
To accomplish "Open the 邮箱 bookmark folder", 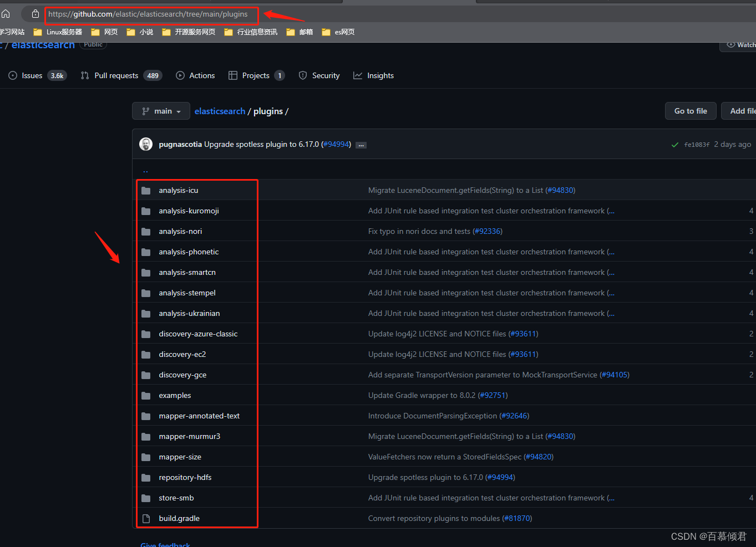I will [300, 32].
